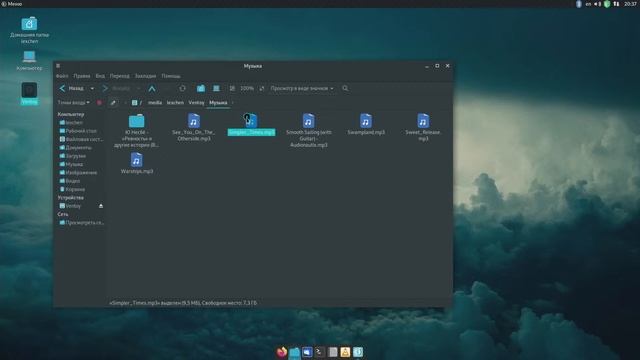The width and height of the screenshot is (640, 360).
Task: Open the Переход menu
Action: pos(120,76)
